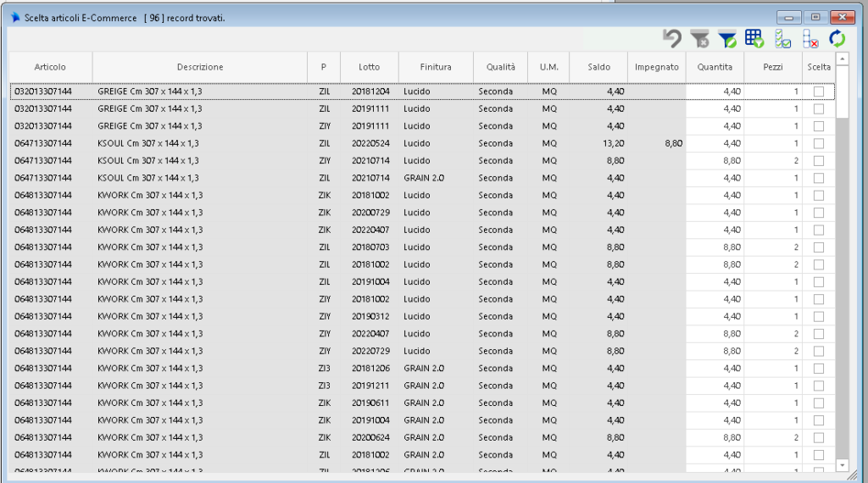Sort by the Qualità column header

pos(500,67)
